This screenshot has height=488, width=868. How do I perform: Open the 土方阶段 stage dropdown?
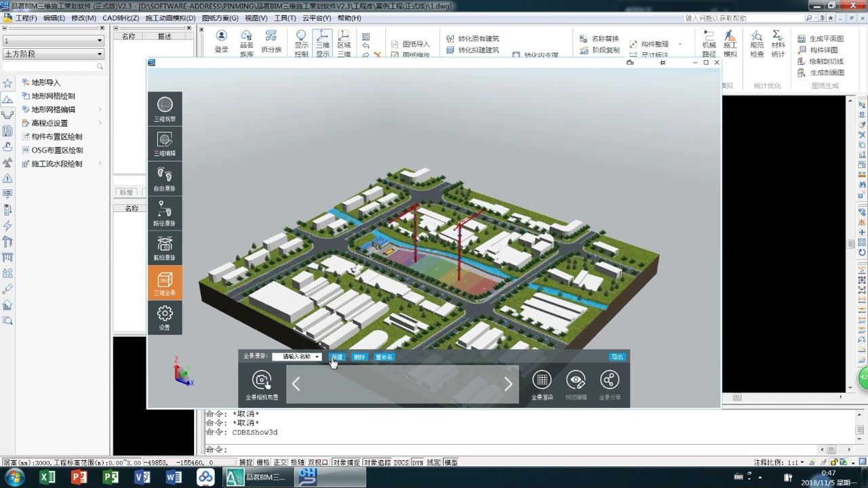(x=53, y=54)
